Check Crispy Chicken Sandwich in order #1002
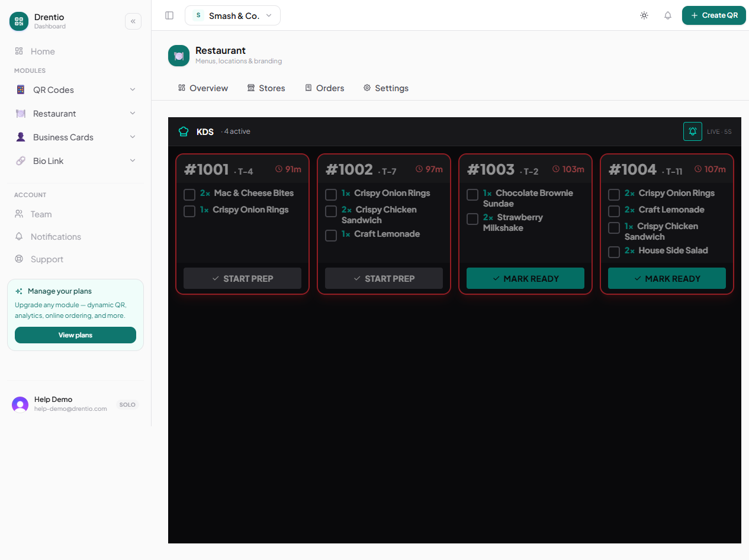This screenshot has width=749, height=560. coord(331,211)
